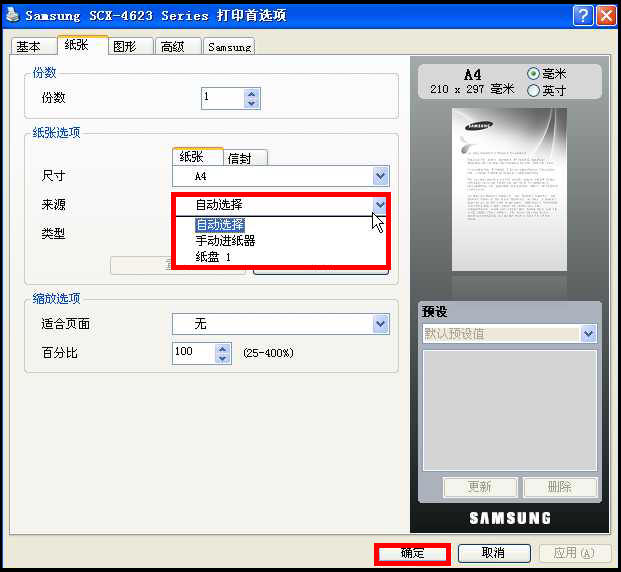Viewport: 621px width, 572px height.
Task: Decrease copies with the down arrow
Action: pos(251,103)
